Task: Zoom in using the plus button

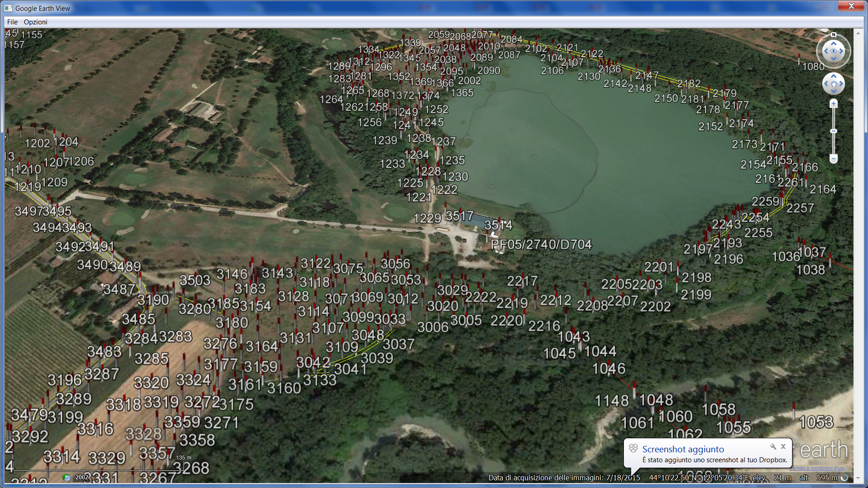Action: [834, 103]
